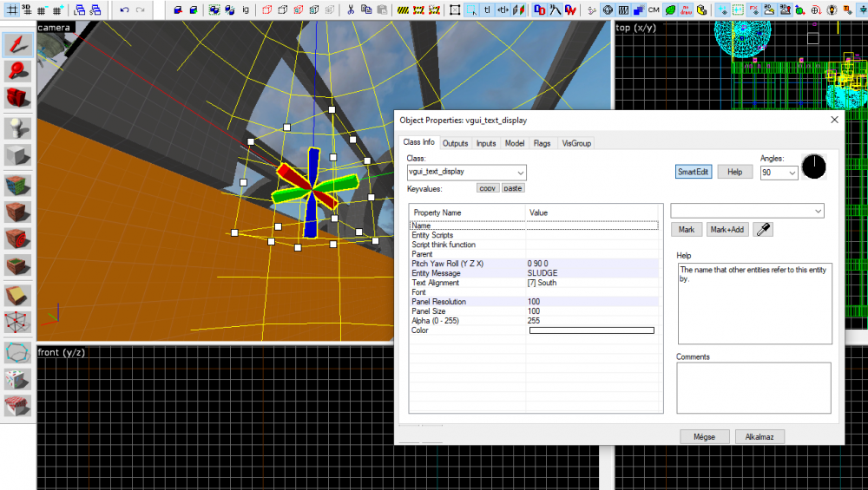Open the Class dropdown vgui_text_display

(466, 173)
